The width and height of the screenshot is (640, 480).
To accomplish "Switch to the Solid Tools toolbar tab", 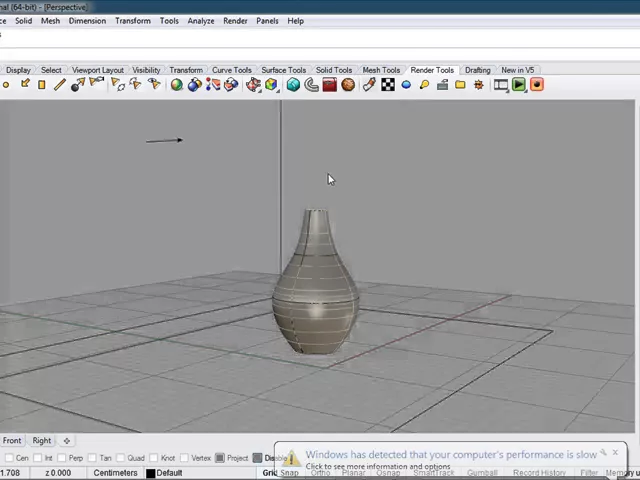I will tap(334, 70).
